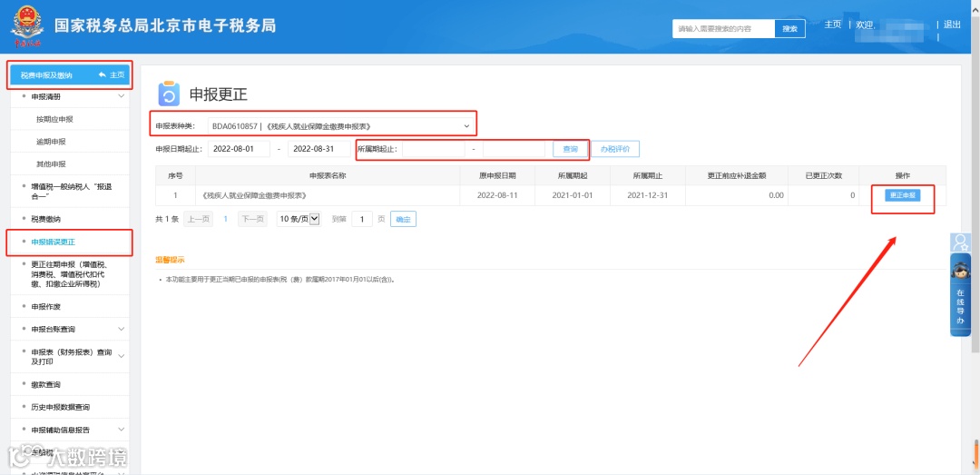Image resolution: width=980 pixels, height=475 pixels.
Task: Expand the 申报台账查询 sidebar section
Action: tap(122, 329)
